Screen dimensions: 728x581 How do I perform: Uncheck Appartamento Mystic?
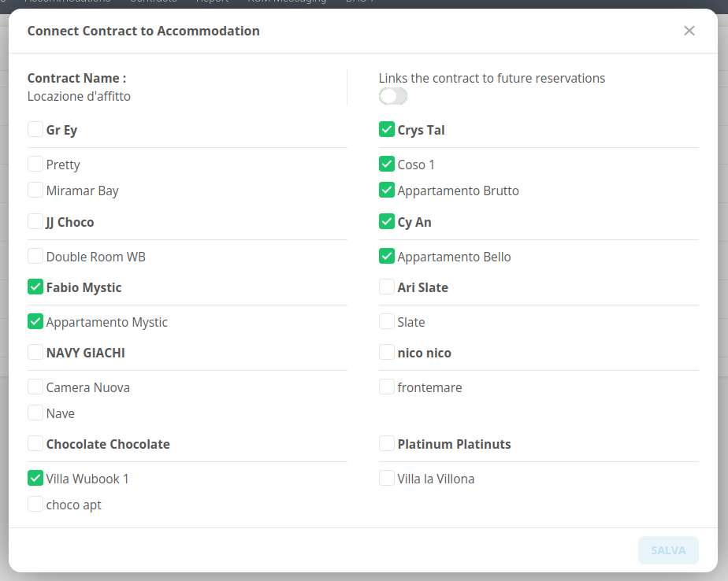click(35, 321)
